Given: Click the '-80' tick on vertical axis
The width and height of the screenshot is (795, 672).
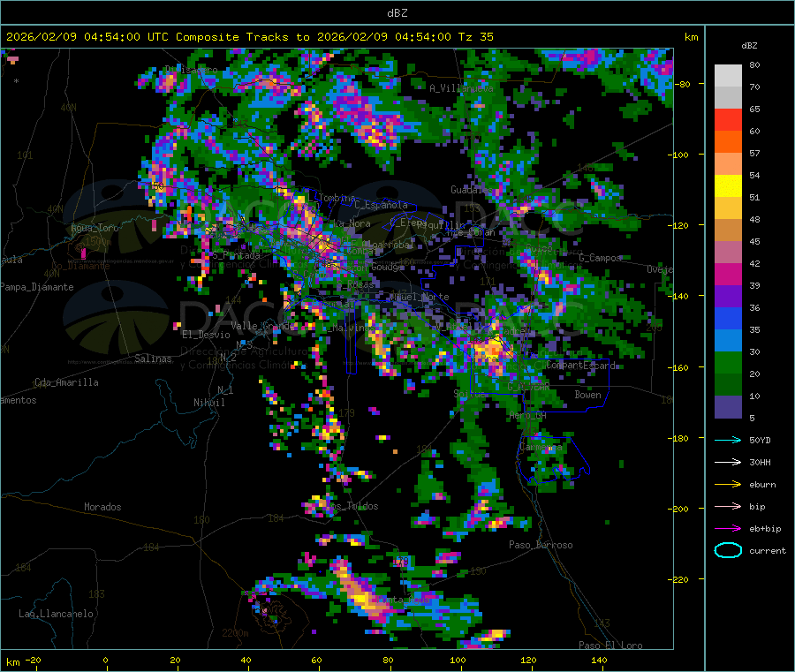Looking at the screenshot, I should tap(683, 84).
